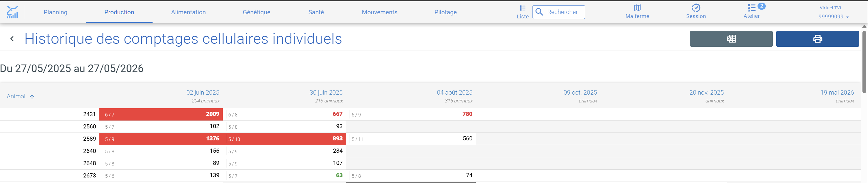This screenshot has width=868, height=183.
Task: Select animal 2431 row label
Action: [89, 114]
